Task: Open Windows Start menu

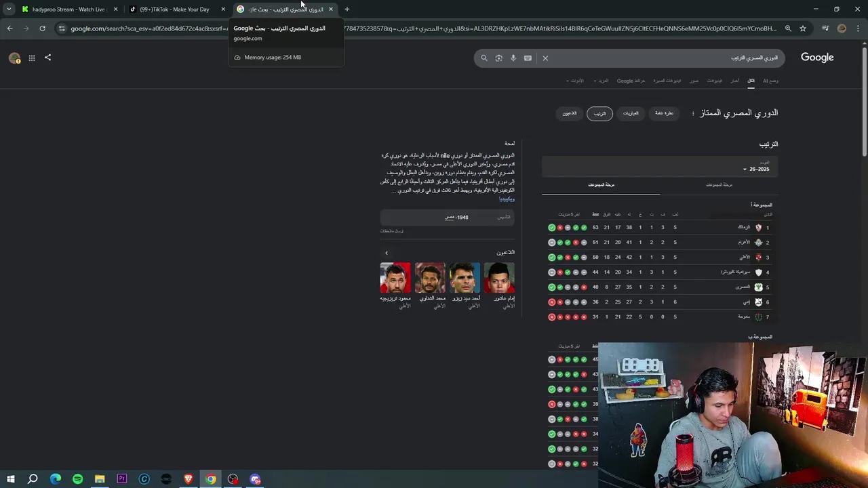Action: pos(10,479)
